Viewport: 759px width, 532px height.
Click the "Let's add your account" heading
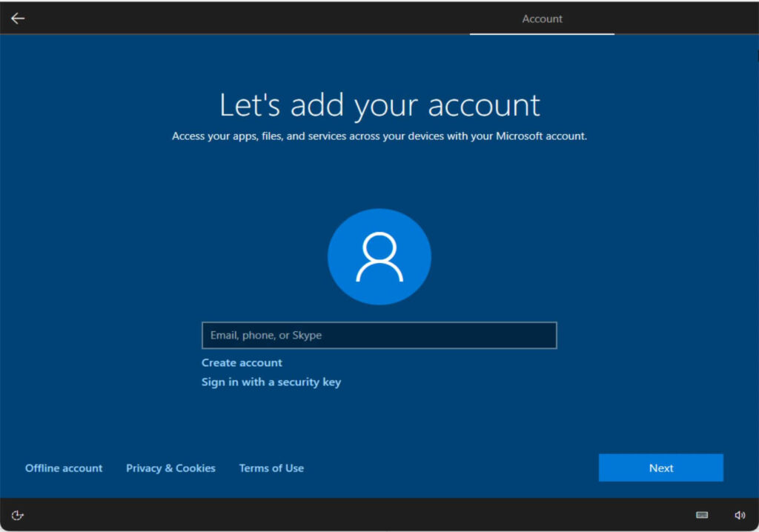tap(379, 105)
